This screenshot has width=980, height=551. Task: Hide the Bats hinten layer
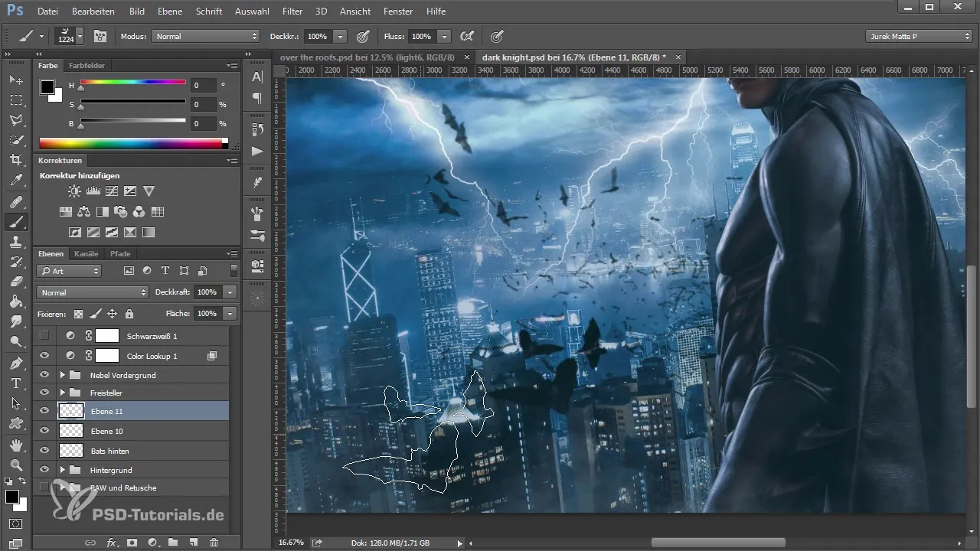click(44, 451)
